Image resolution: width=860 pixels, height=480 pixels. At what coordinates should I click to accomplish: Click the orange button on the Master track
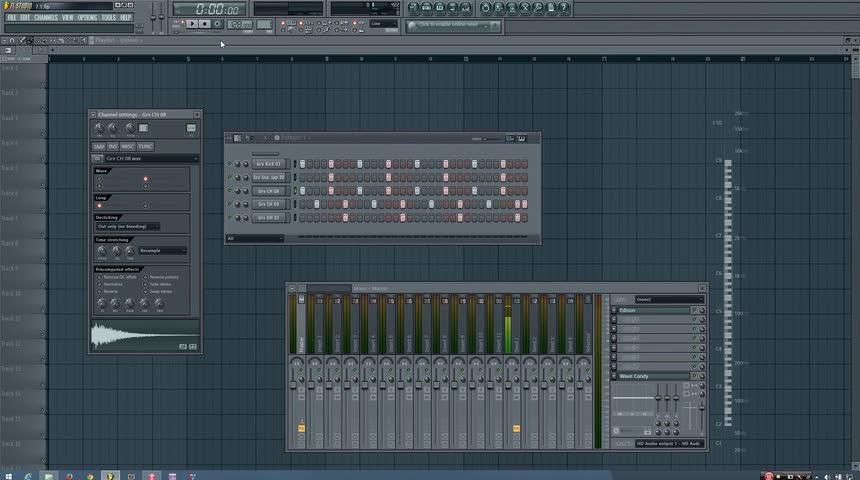click(301, 428)
